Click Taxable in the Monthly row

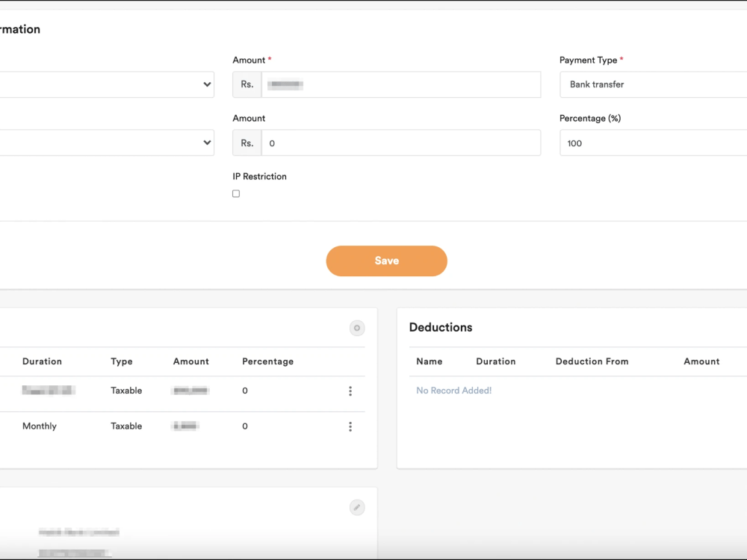tap(126, 426)
